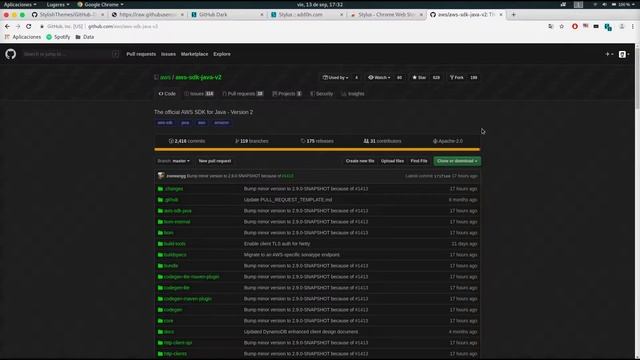The image size is (640, 360).
Task: Open the Lugares menu in top panel
Action: pyautogui.click(x=58, y=4)
